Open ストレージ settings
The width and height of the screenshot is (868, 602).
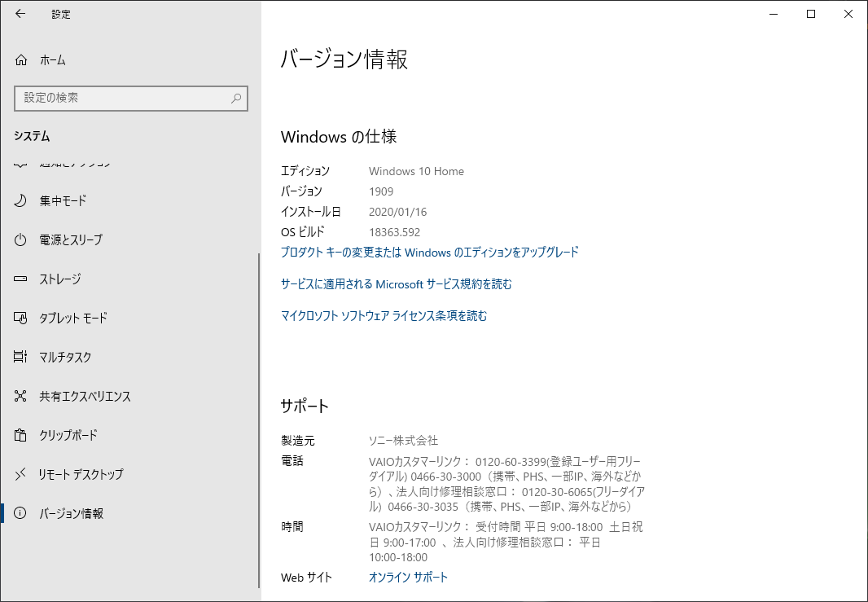[59, 279]
